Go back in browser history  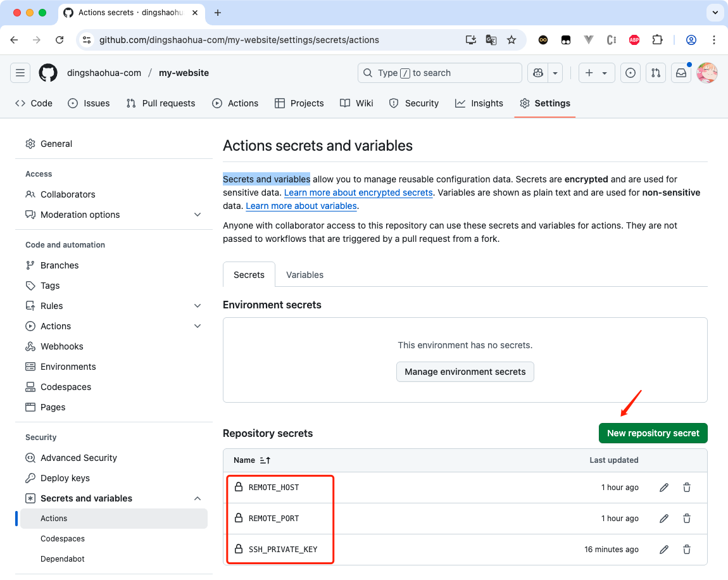click(14, 40)
